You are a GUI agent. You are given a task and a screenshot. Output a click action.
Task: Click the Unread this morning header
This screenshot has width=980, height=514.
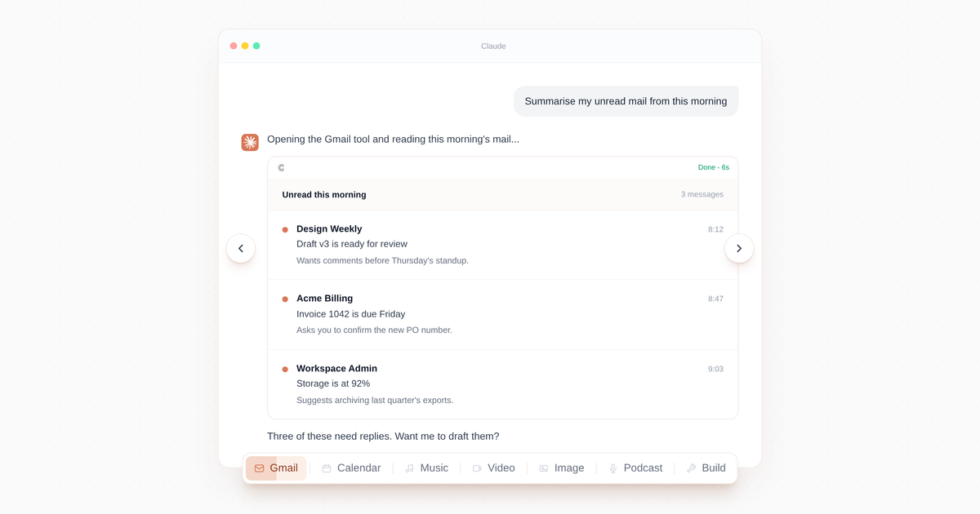[324, 195]
